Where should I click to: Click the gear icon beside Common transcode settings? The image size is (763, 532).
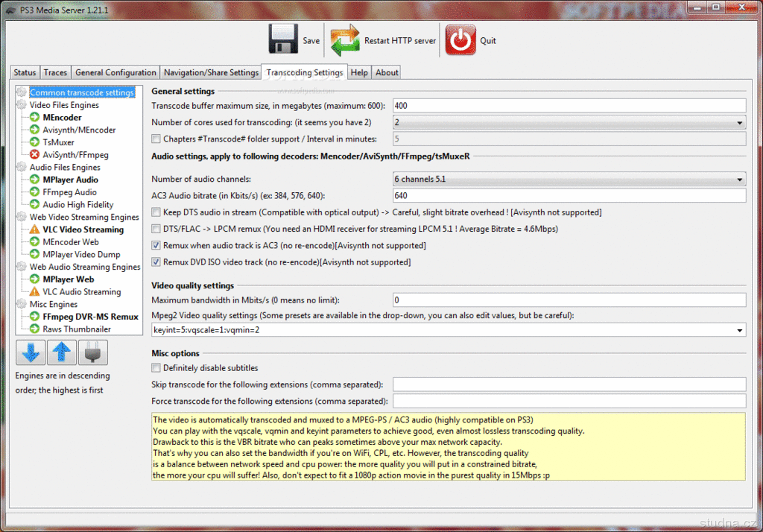[x=22, y=92]
